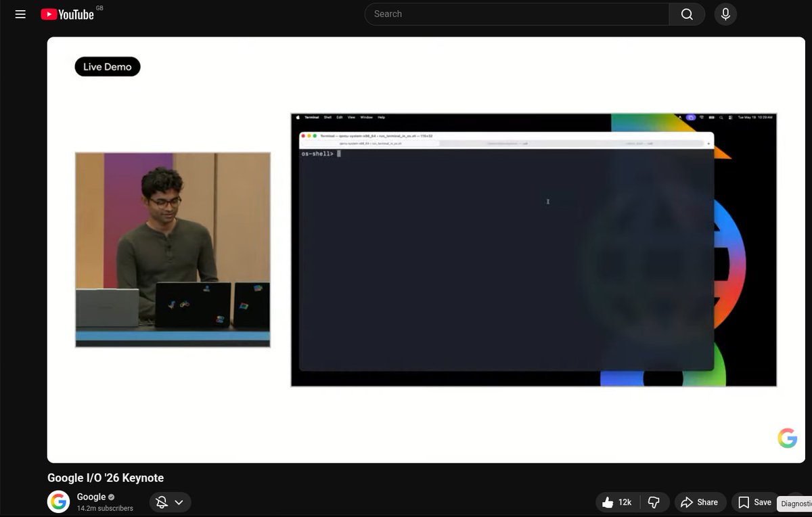812x517 pixels.
Task: Open the View menu in the video's menu bar
Action: point(352,117)
